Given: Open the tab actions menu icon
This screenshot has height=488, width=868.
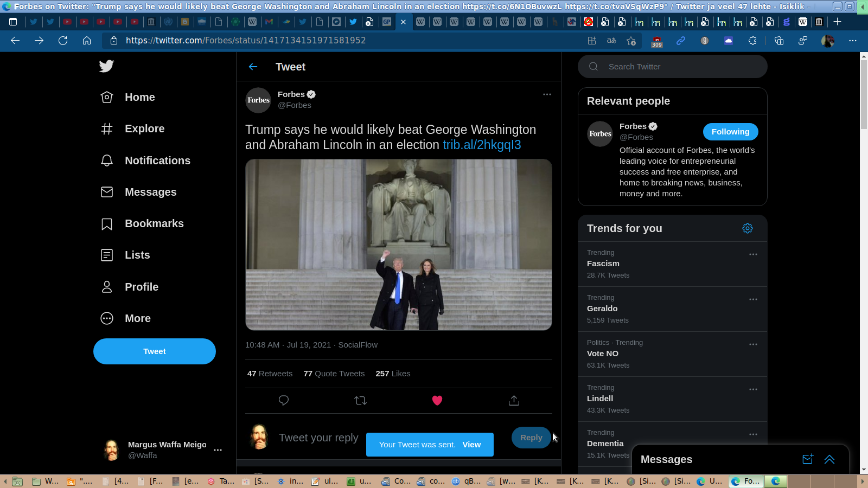Looking at the screenshot, I should tap(13, 22).
